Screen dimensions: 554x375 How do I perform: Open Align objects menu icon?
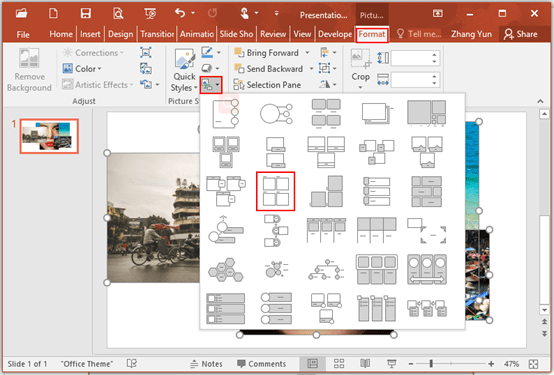[328, 53]
